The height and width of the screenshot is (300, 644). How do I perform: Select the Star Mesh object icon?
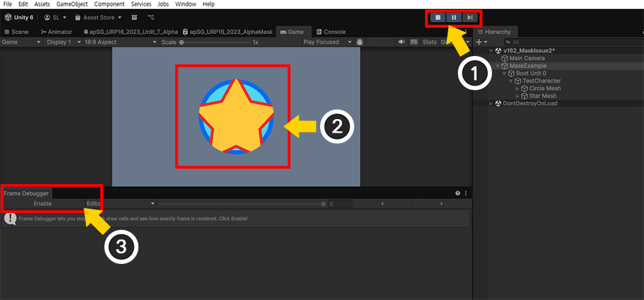(x=524, y=96)
